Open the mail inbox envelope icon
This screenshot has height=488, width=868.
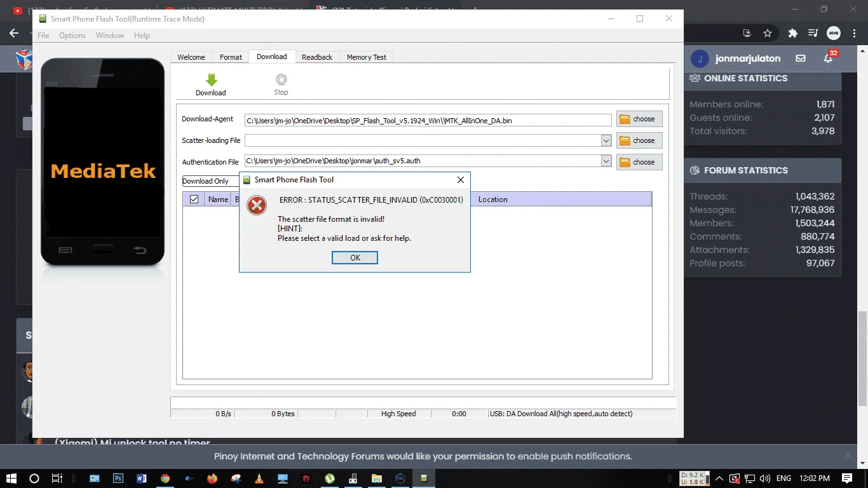tap(801, 58)
